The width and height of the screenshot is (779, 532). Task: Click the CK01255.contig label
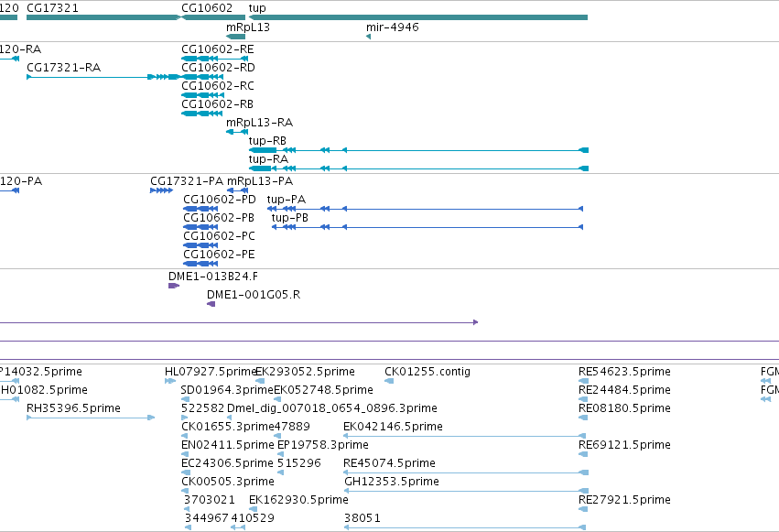(x=427, y=372)
